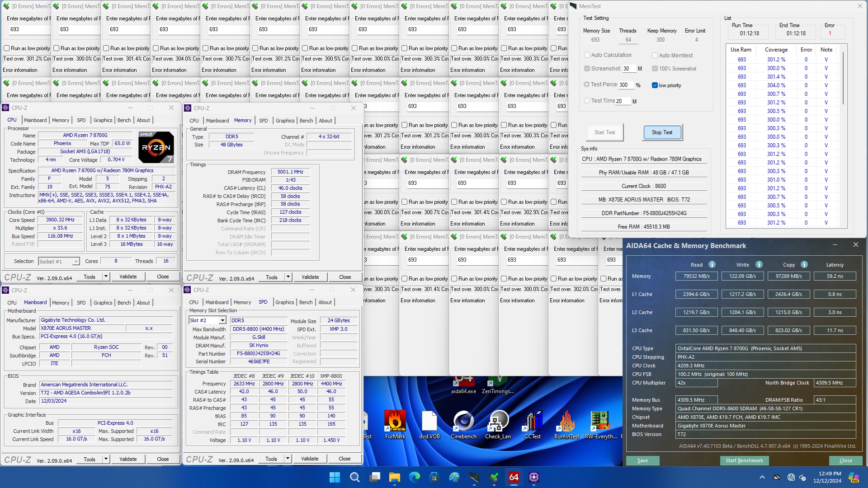Open taskbar Search
This screenshot has width=868, height=488.
tap(355, 477)
